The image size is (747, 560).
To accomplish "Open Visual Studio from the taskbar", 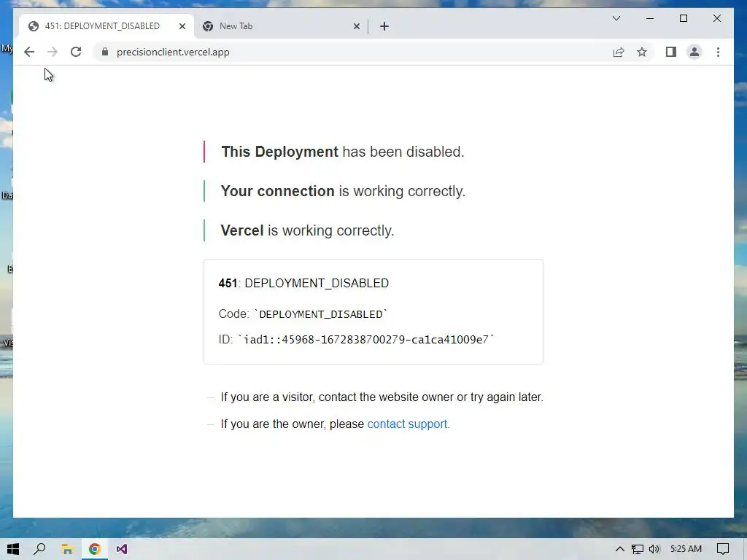I will 122,549.
